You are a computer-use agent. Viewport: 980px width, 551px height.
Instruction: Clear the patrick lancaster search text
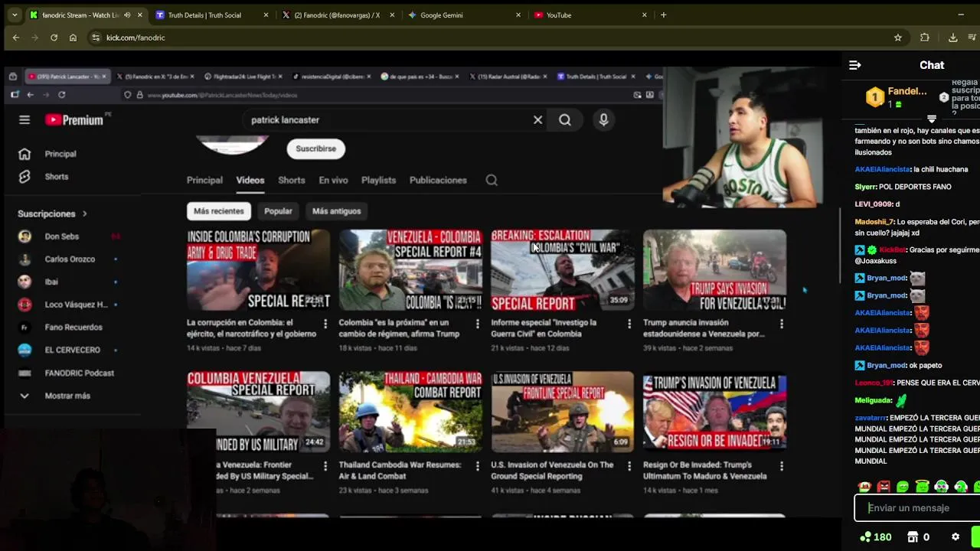(537, 119)
